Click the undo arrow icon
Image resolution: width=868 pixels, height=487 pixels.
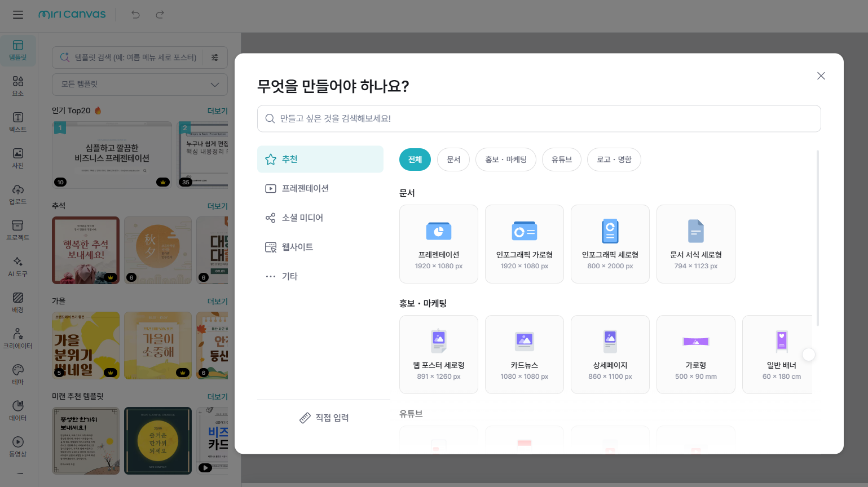point(135,15)
